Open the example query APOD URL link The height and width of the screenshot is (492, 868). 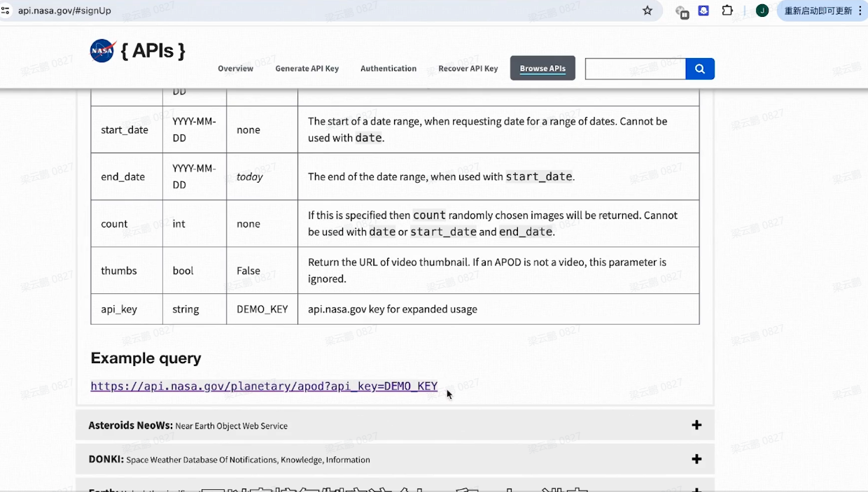(264, 386)
